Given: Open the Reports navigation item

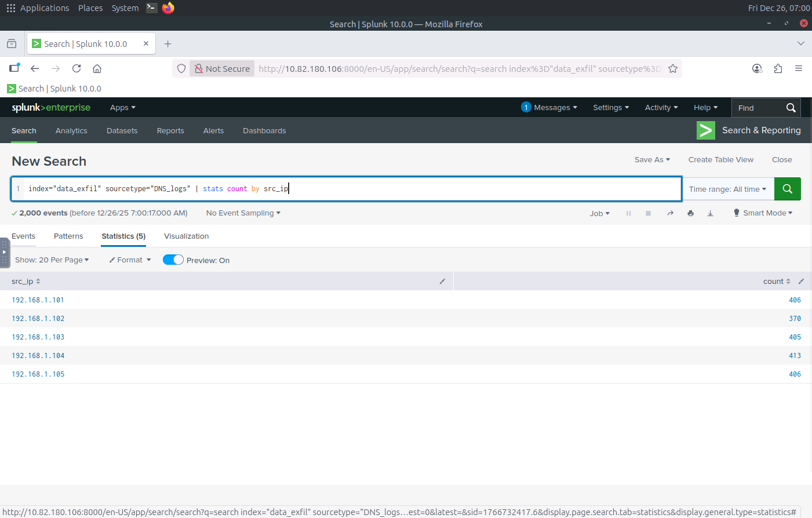Looking at the screenshot, I should [x=170, y=131].
